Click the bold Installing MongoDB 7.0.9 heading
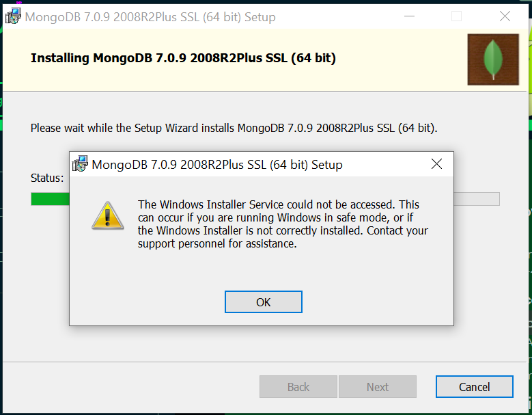This screenshot has height=415, width=532. (183, 58)
